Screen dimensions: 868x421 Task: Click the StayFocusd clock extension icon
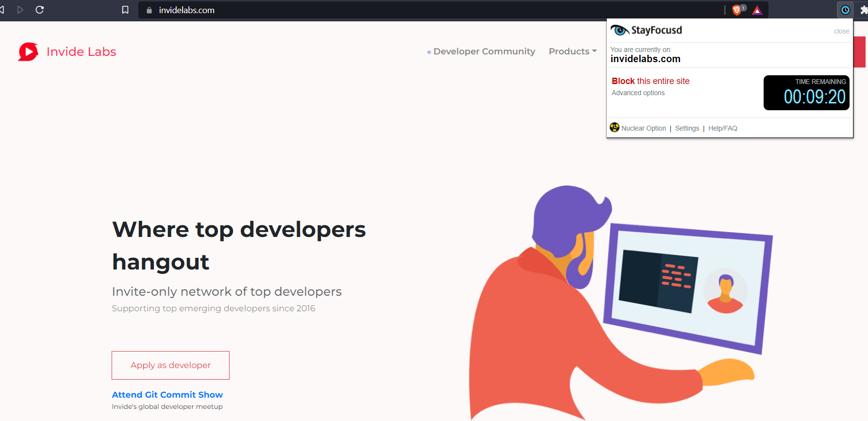(x=845, y=10)
